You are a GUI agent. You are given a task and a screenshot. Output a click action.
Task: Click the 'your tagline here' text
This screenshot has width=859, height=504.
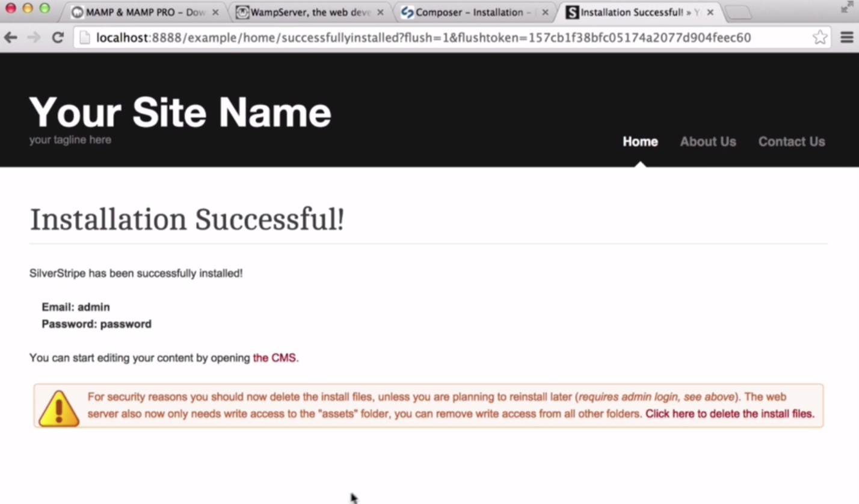coord(70,140)
